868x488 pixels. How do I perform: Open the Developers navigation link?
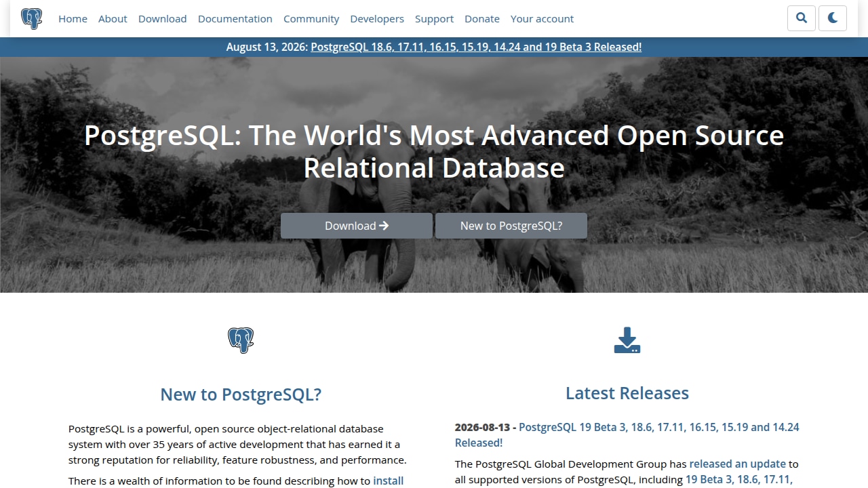[377, 18]
